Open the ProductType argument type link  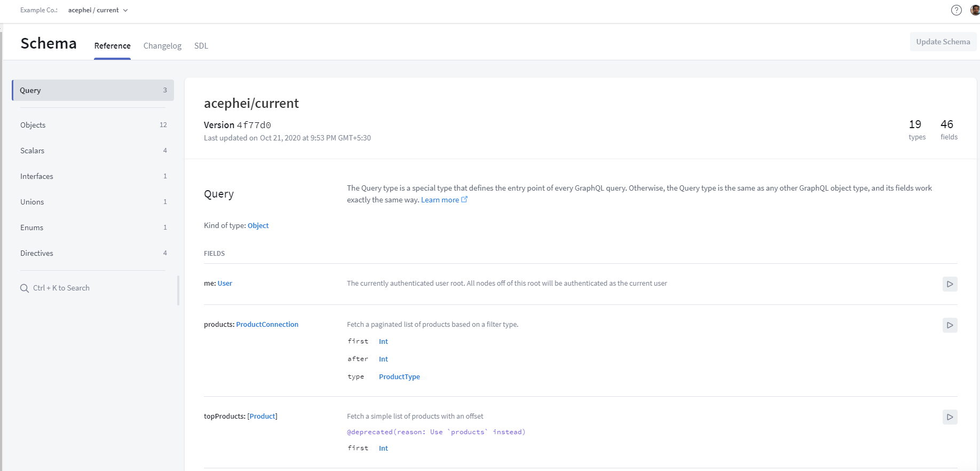point(399,377)
